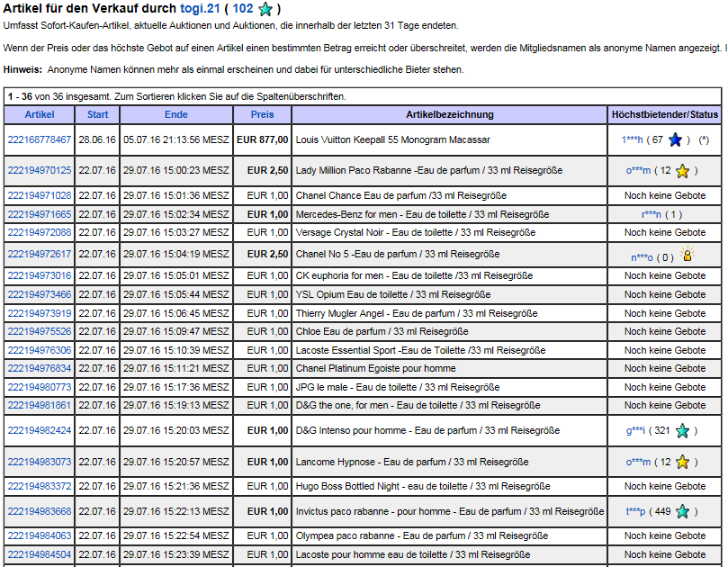
Task: View bidder r***n on the Mercedes-Benz row
Action: (x=651, y=214)
